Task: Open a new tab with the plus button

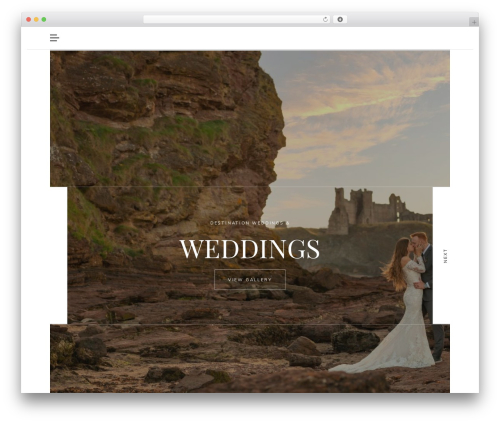Action: (474, 22)
